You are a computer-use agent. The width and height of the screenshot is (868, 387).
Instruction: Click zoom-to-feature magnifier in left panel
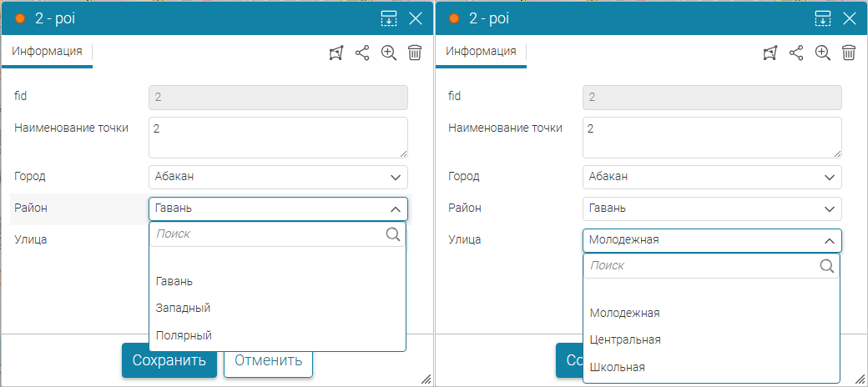tap(388, 53)
